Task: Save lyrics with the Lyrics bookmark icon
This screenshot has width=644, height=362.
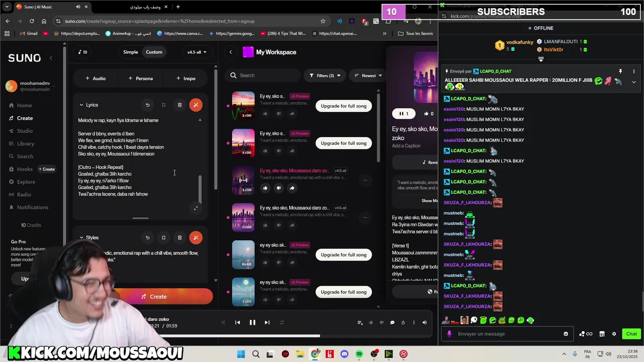Action: [x=164, y=105]
